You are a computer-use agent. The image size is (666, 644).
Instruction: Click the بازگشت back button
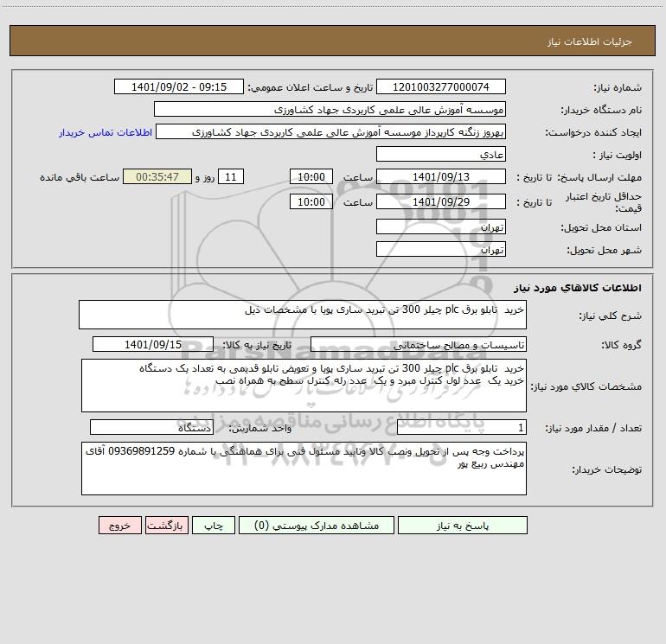[x=166, y=526]
